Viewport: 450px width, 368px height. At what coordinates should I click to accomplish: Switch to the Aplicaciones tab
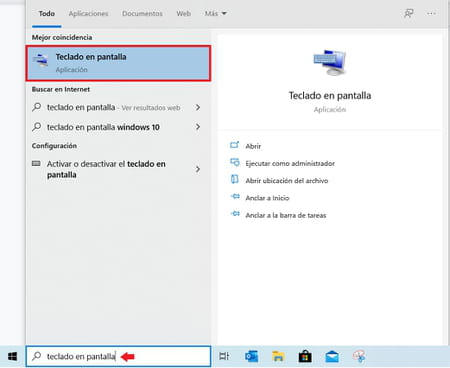click(88, 14)
